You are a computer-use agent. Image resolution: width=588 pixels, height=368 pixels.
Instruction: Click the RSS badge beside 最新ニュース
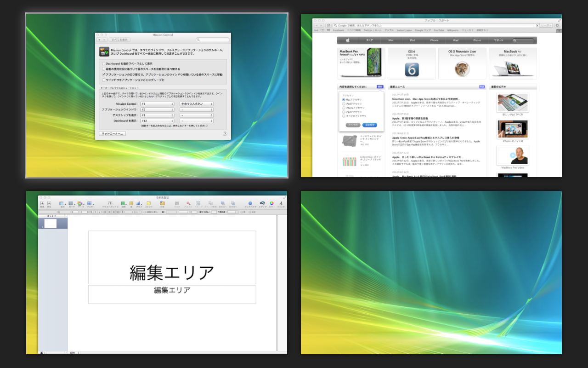[482, 86]
